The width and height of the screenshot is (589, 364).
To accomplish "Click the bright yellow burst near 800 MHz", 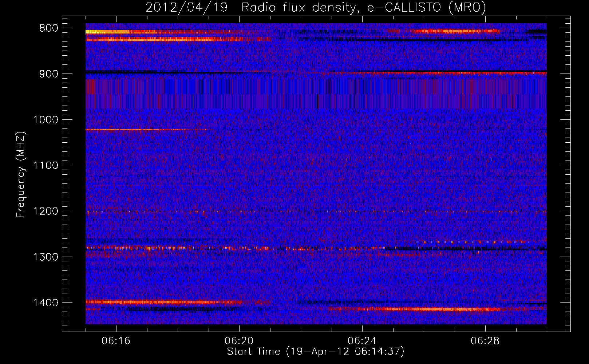I will [x=107, y=32].
